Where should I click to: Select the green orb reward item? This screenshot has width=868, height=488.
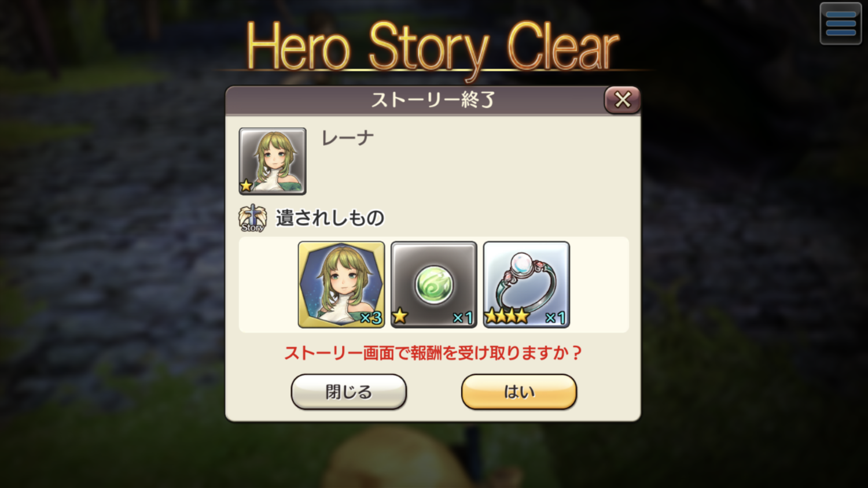[x=434, y=284]
